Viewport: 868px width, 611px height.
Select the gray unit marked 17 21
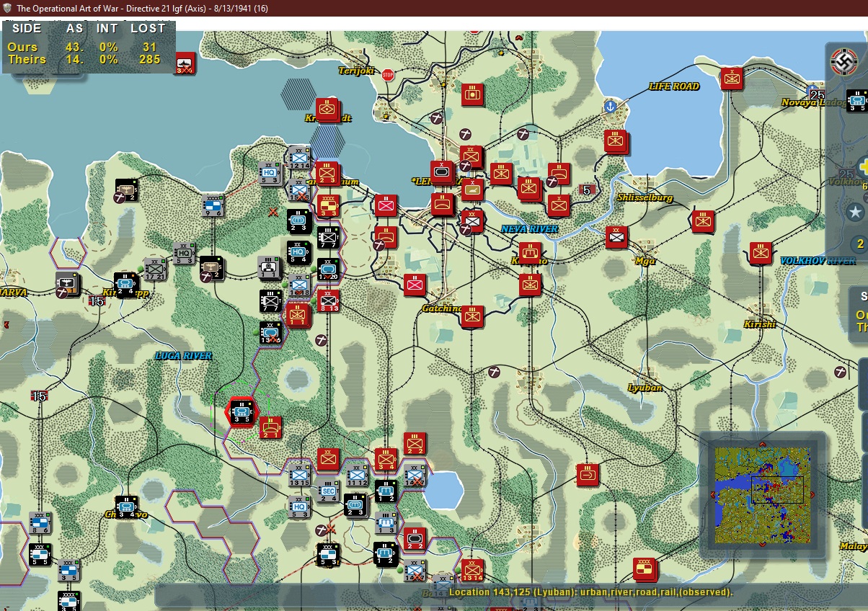[x=155, y=268]
